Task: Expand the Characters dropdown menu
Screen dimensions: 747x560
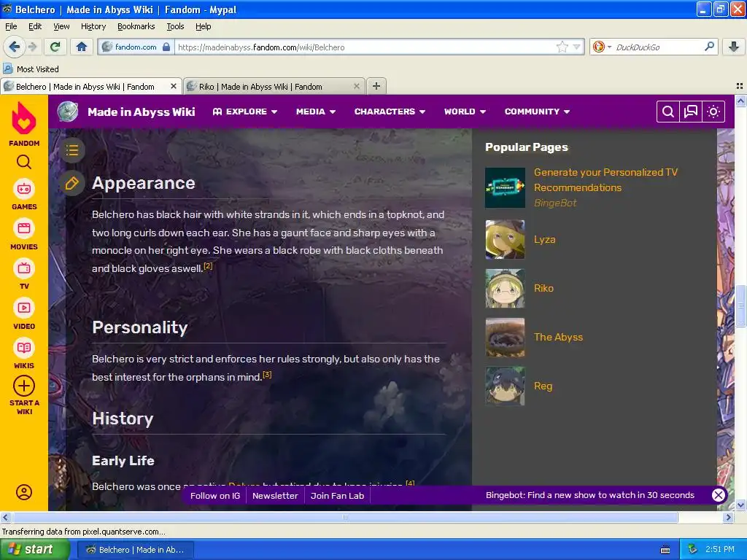Action: click(x=390, y=112)
